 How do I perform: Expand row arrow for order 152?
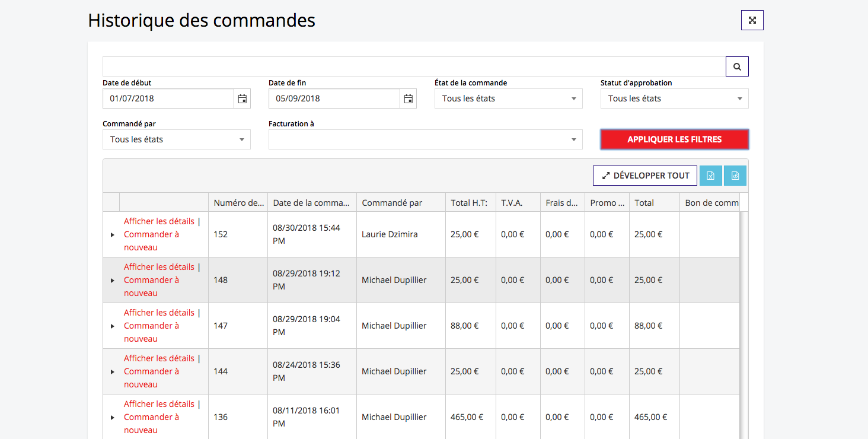point(112,235)
